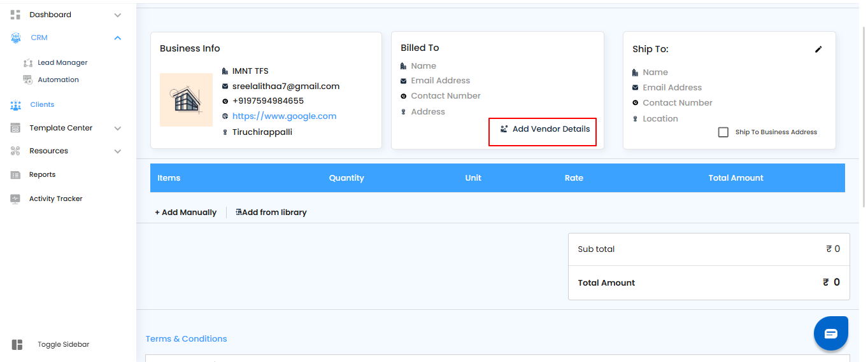Open Lead Manager menu item
This screenshot has height=362, width=868.
(62, 63)
